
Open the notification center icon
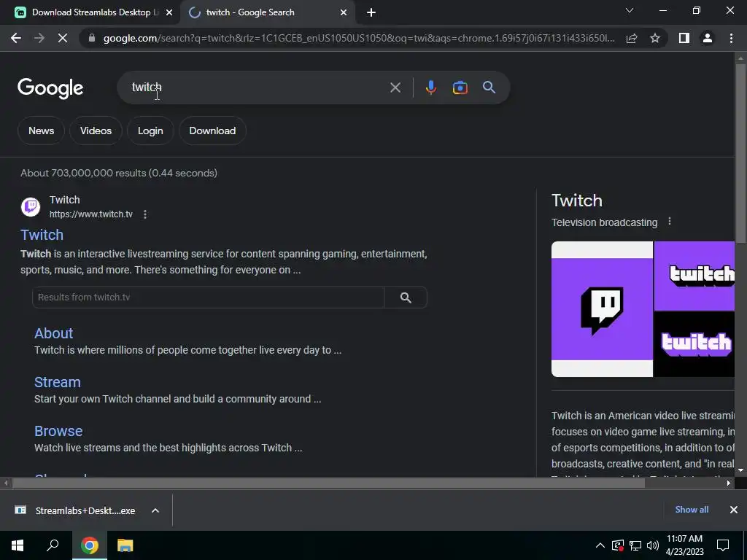[x=723, y=545]
